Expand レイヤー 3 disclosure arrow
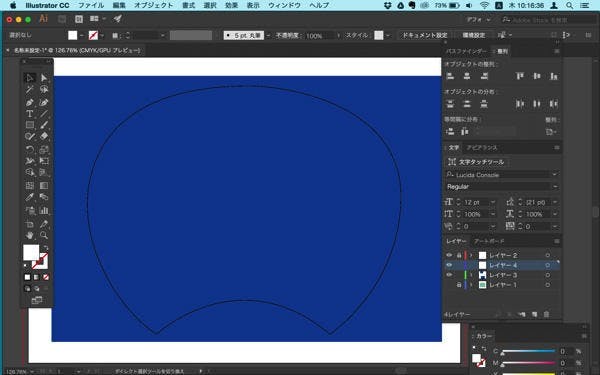The height and width of the screenshot is (375, 600). point(471,275)
